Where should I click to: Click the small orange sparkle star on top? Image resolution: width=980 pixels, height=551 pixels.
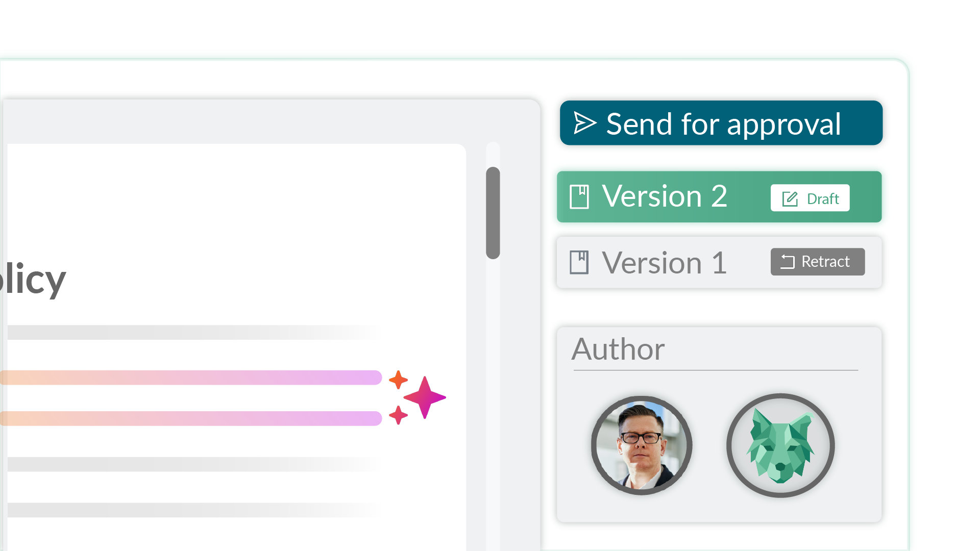tap(398, 380)
